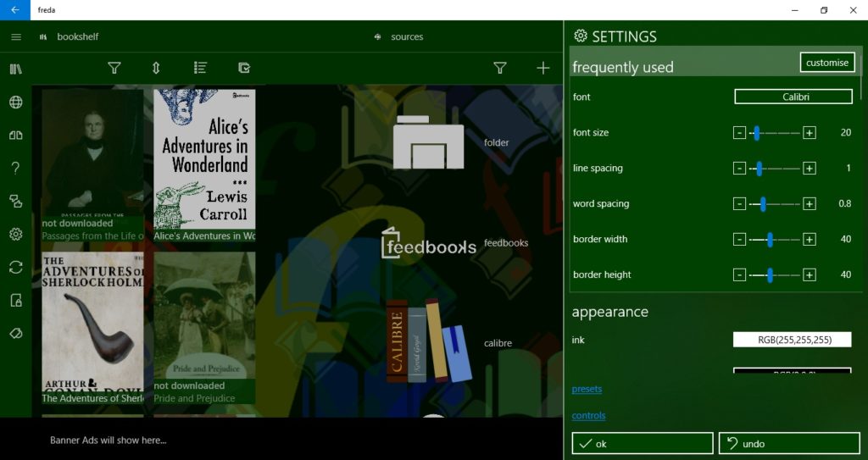Image resolution: width=868 pixels, height=460 pixels.
Task: Click the bookshelf library sidebar icon
Action: [16, 69]
